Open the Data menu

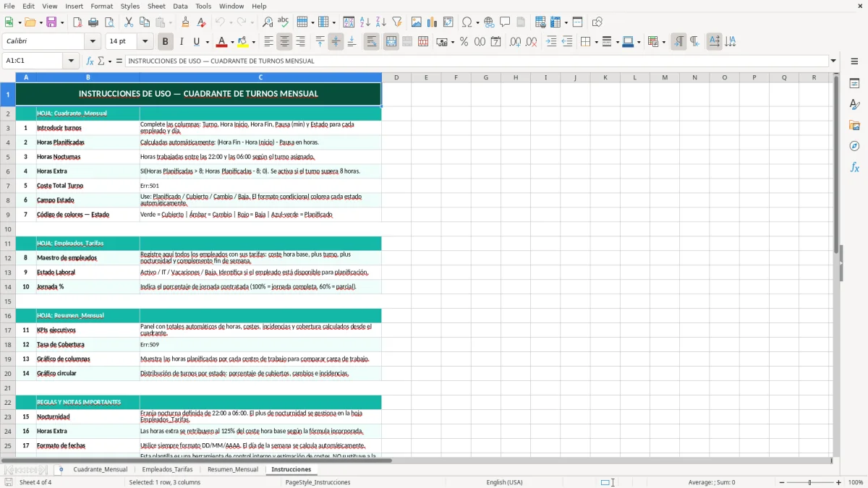tap(180, 6)
